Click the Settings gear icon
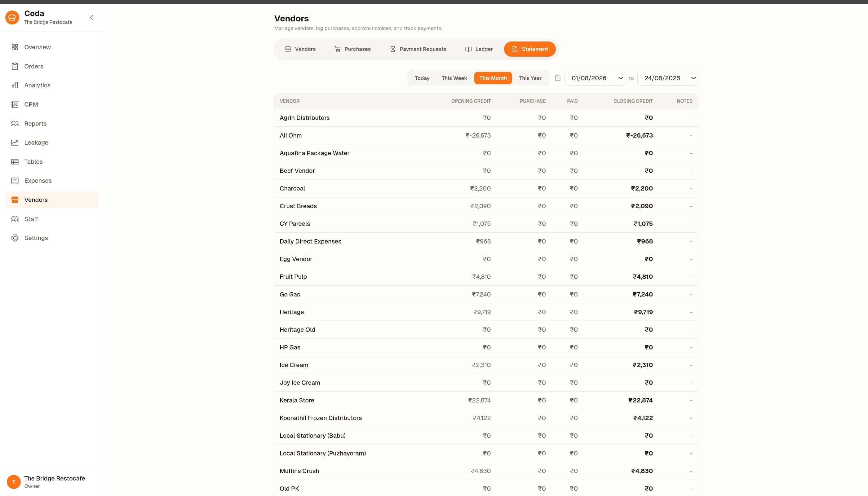Screen dimensions: 868x496 pos(15,238)
